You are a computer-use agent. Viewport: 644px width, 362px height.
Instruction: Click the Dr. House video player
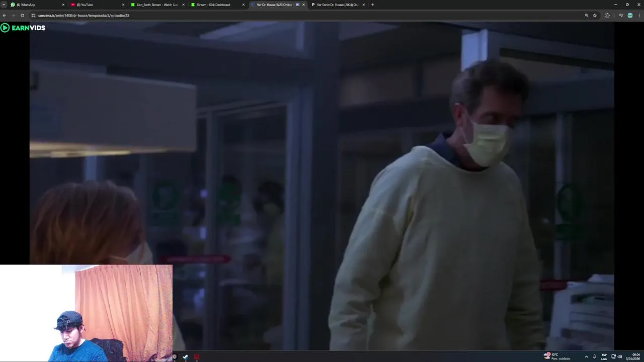(x=322, y=186)
